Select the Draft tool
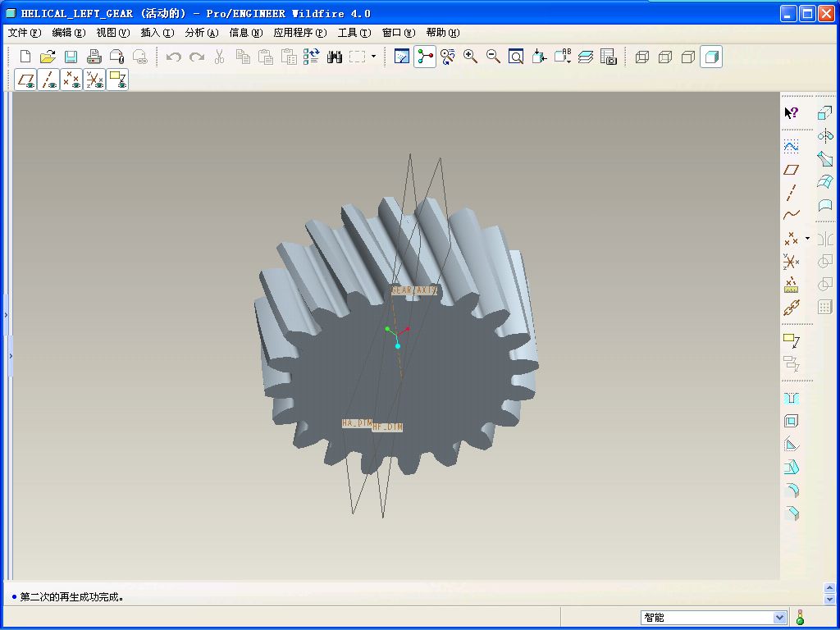Image resolution: width=840 pixels, height=630 pixels. pyautogui.click(x=792, y=467)
